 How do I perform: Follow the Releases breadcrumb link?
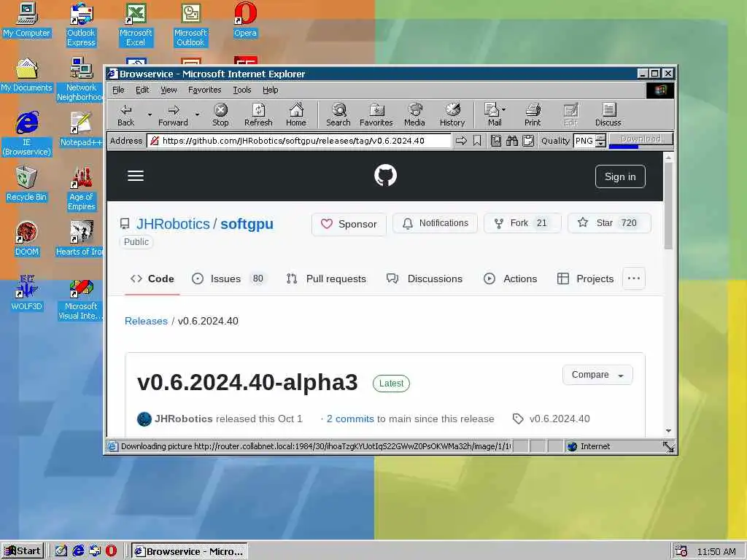(146, 321)
